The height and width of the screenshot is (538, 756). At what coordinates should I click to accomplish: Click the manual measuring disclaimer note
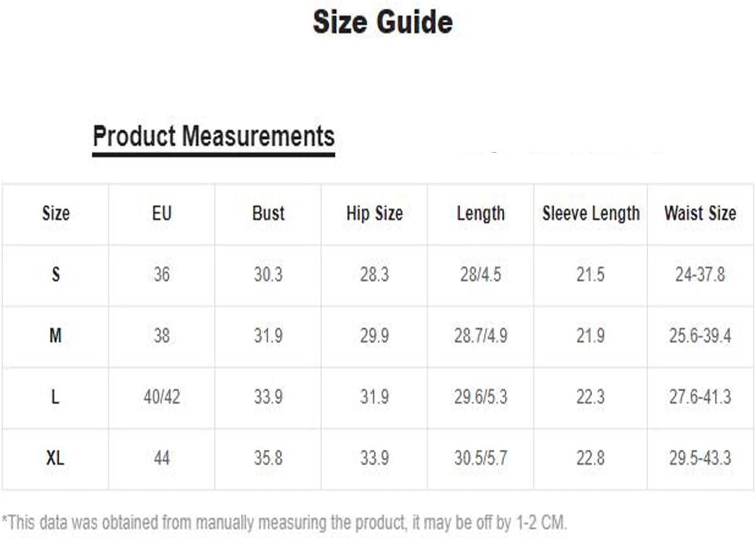[x=284, y=522]
